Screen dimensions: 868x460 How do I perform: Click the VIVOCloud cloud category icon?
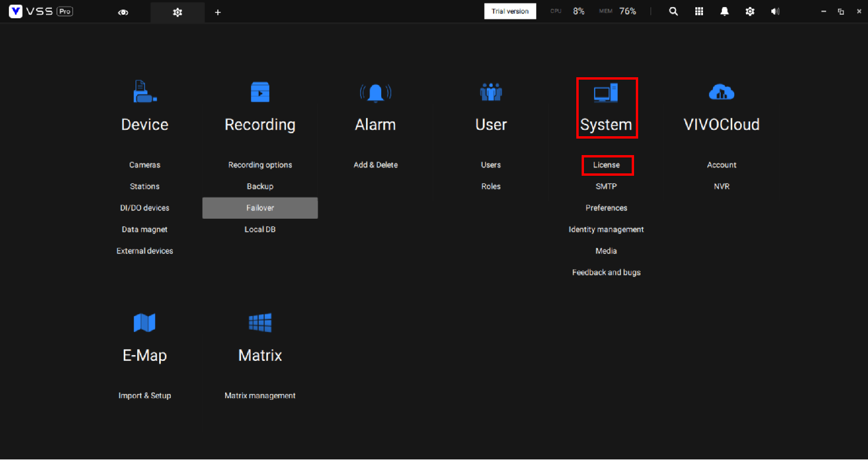click(x=721, y=91)
